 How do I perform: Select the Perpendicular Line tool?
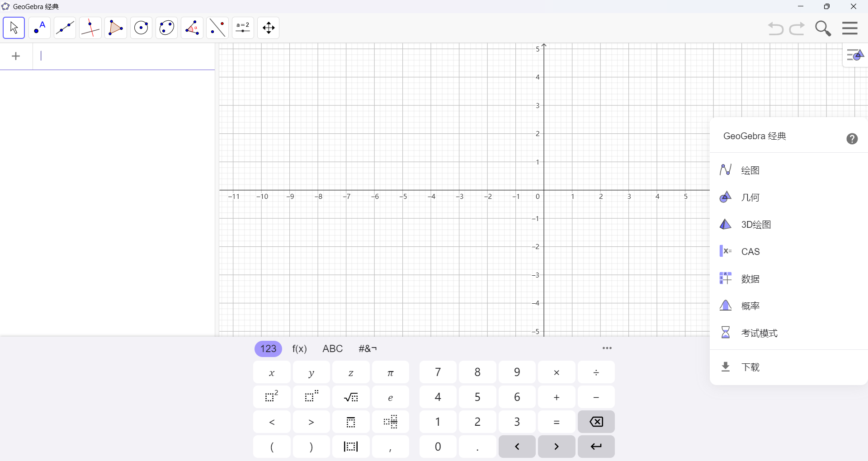(x=90, y=28)
